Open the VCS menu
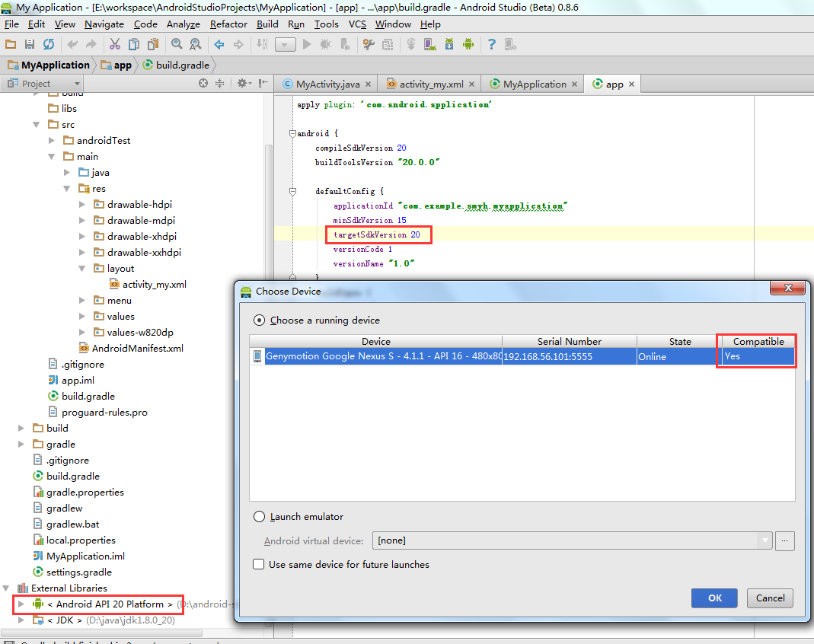Screen dimensions: 814x644 coord(357,24)
